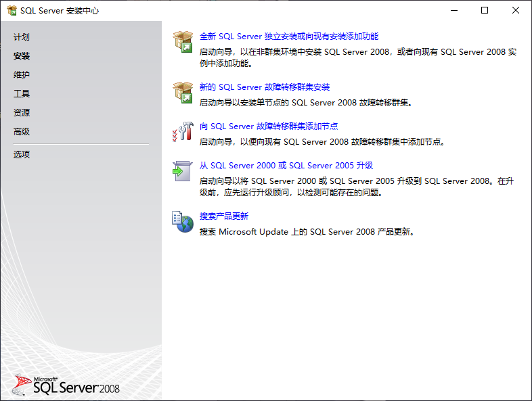This screenshot has width=532, height=401.
Task: Select the 安装 page in the sidebar
Action: tap(22, 56)
